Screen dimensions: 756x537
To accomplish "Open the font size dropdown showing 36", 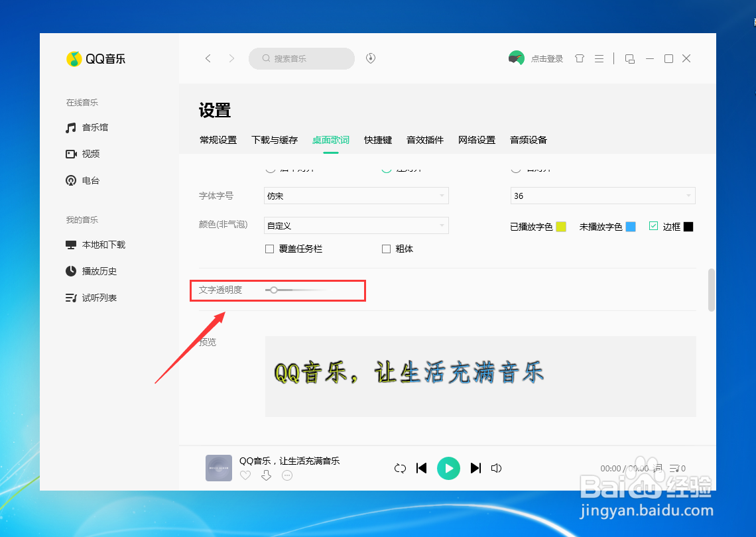I will [x=602, y=196].
